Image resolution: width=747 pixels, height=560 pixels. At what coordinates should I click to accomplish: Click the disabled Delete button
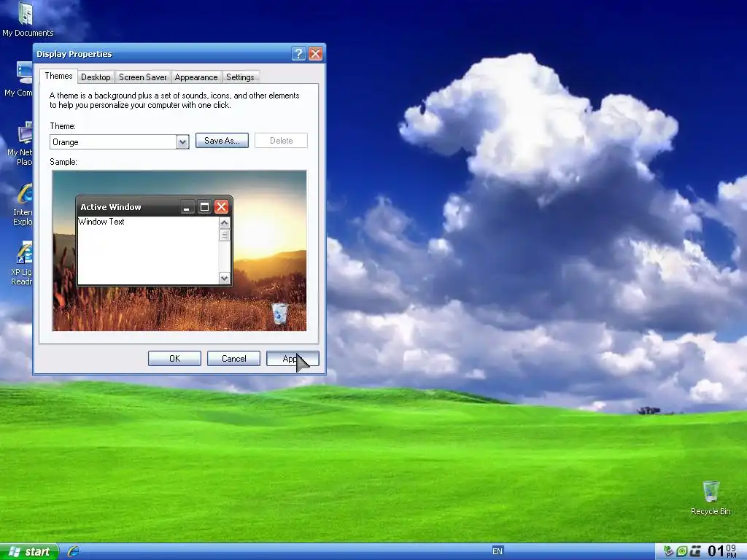click(x=281, y=141)
